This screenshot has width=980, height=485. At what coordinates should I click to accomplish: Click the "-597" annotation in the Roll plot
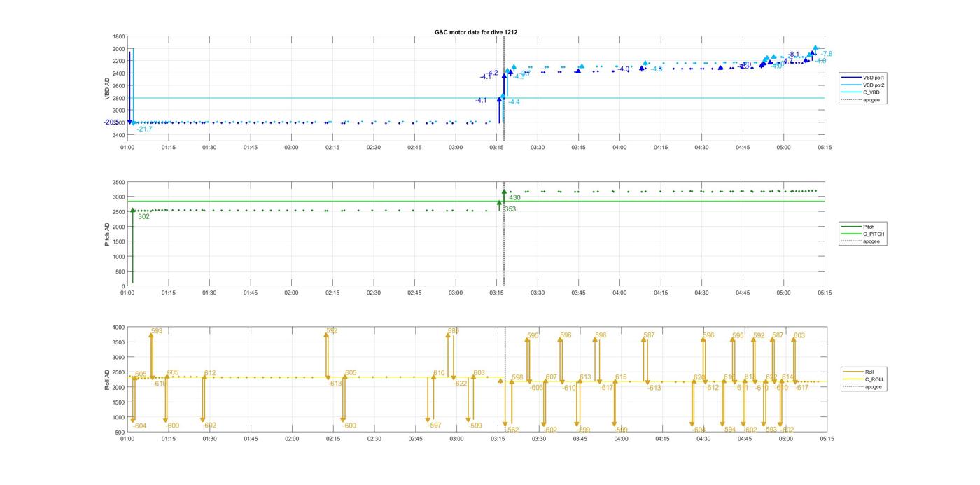(x=435, y=426)
